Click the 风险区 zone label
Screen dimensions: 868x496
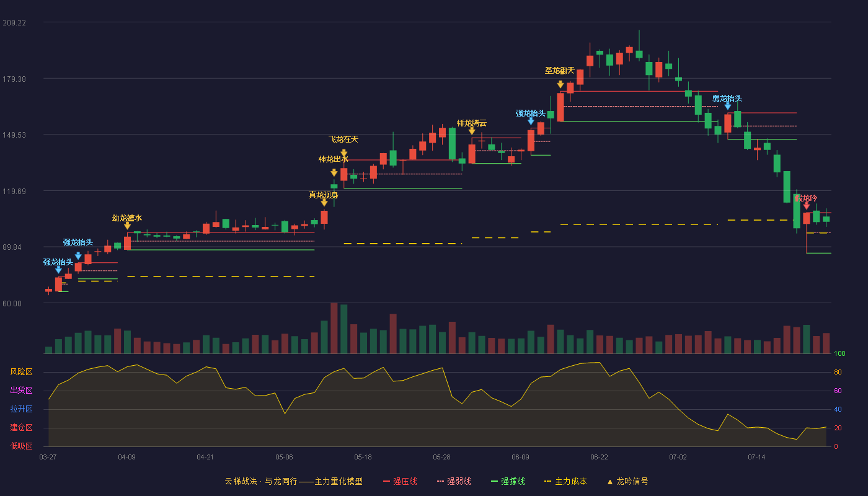21,372
